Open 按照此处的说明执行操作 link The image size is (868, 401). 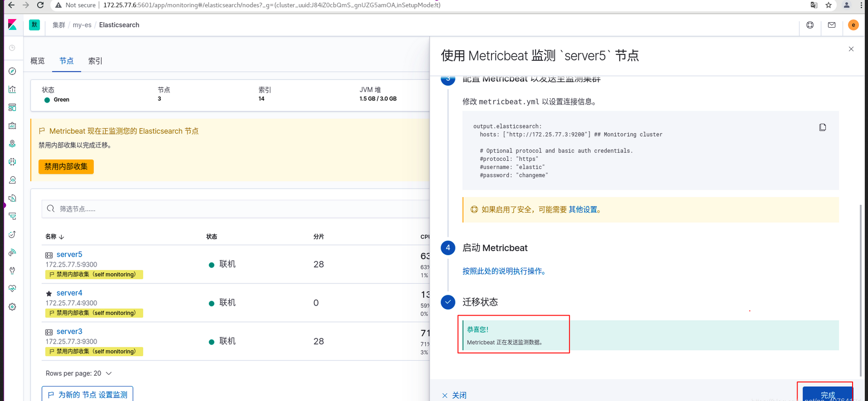tap(504, 271)
